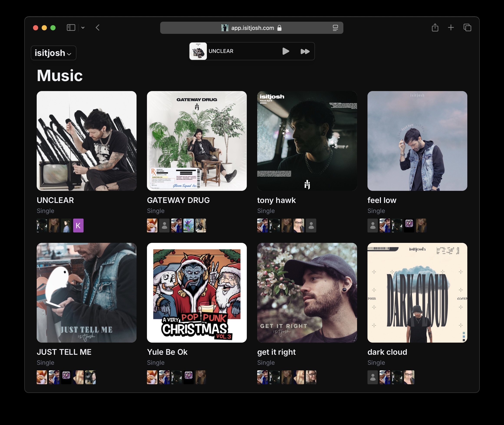The image size is (504, 425).
Task: Click the address bar app.isitjosh.com
Action: (x=252, y=28)
